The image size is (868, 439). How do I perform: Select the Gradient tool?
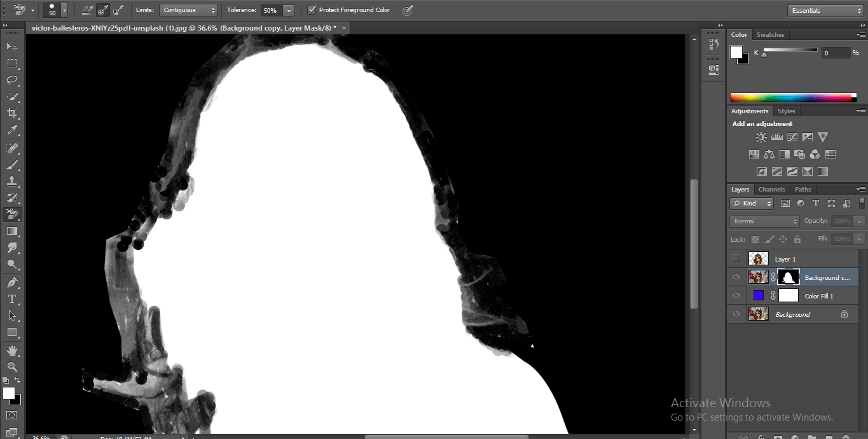pyautogui.click(x=12, y=231)
